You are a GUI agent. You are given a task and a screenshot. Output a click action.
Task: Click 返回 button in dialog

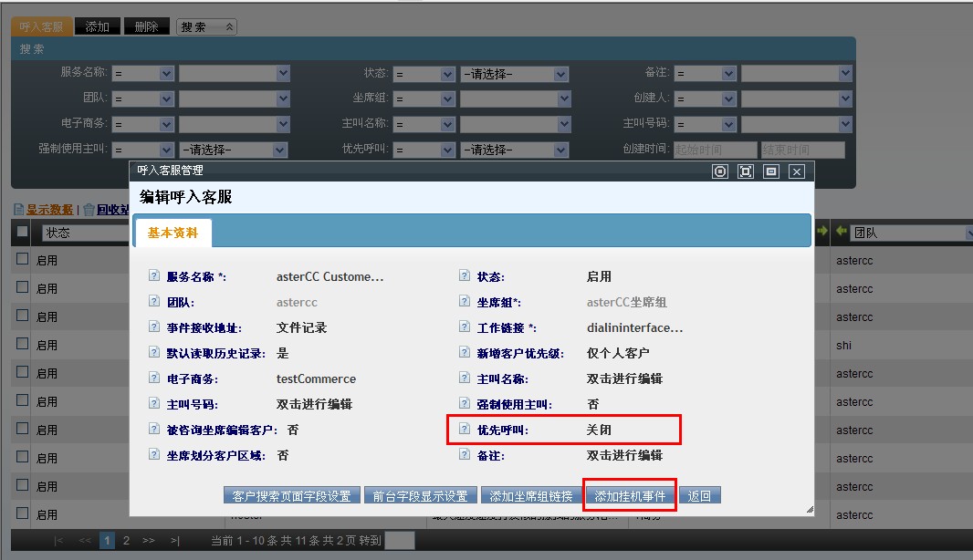pos(699,496)
